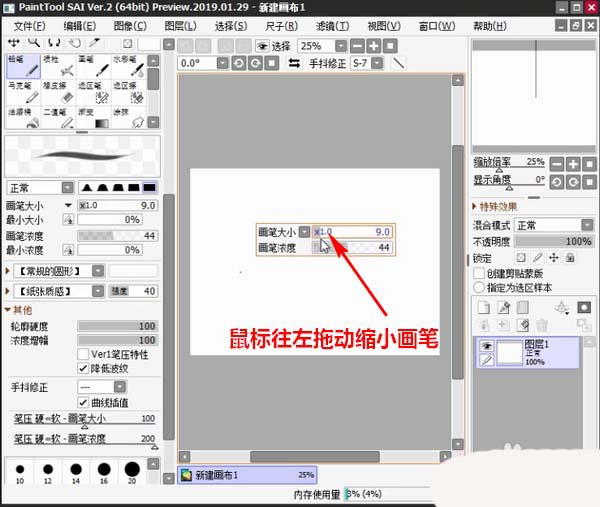Select the eyedropper color picker tool

click(x=94, y=43)
